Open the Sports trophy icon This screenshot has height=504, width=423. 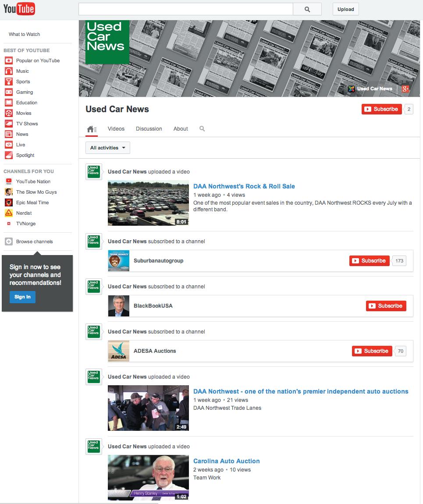[x=9, y=82]
